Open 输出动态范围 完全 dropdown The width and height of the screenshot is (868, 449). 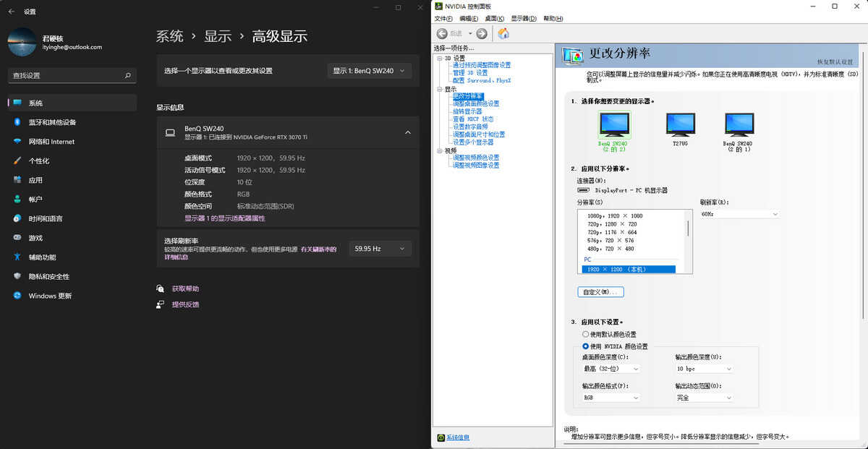tap(705, 398)
